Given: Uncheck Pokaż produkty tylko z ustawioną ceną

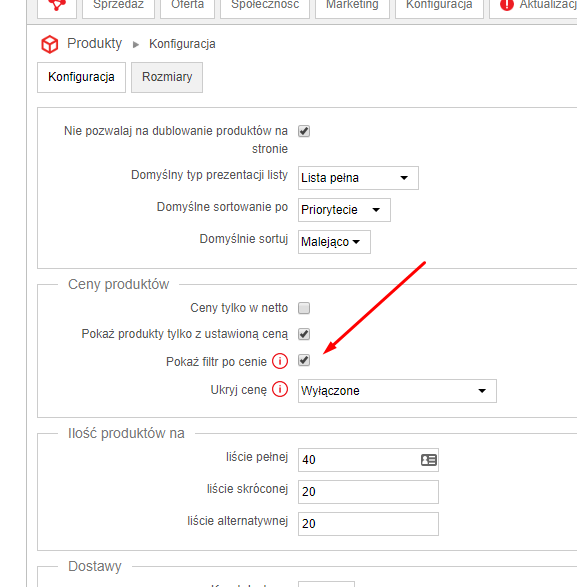Looking at the screenshot, I should click(304, 334).
